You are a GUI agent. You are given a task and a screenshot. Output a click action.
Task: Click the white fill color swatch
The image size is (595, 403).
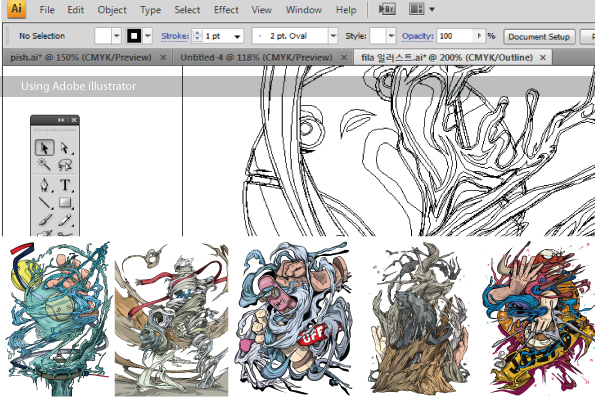103,36
